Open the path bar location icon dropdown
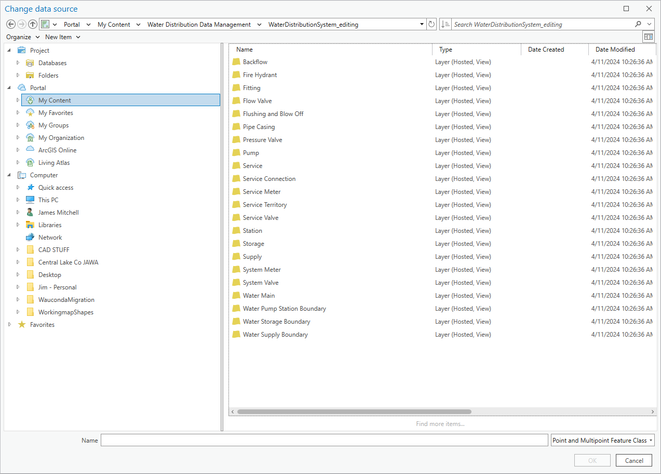Viewport: 661px width, 474px height. point(55,24)
